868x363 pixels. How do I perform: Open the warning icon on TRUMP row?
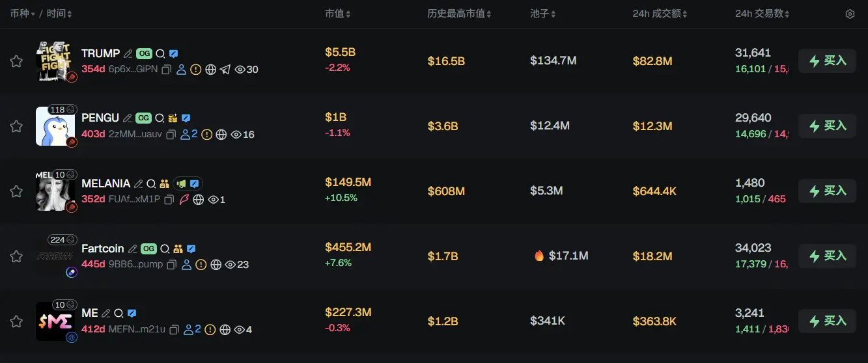pos(196,70)
